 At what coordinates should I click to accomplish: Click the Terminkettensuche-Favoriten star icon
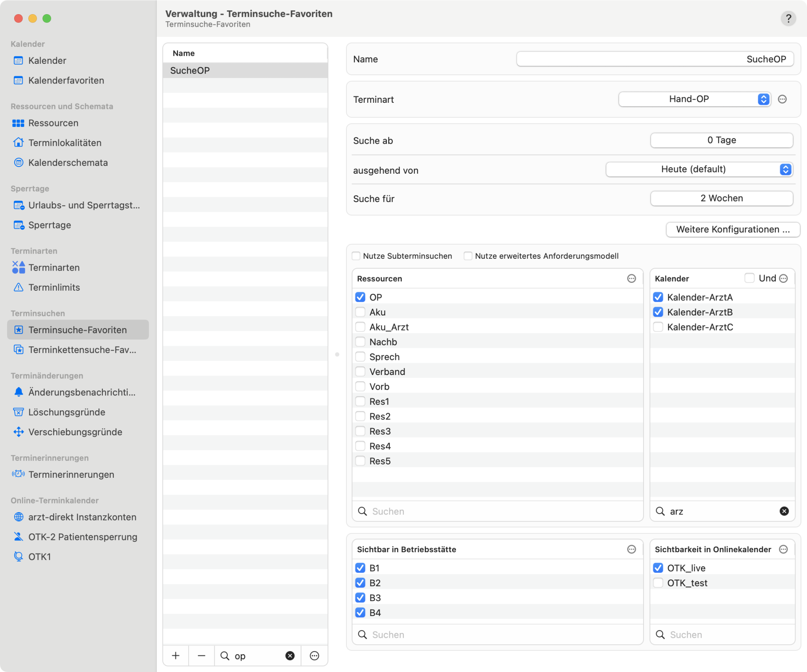(18, 349)
